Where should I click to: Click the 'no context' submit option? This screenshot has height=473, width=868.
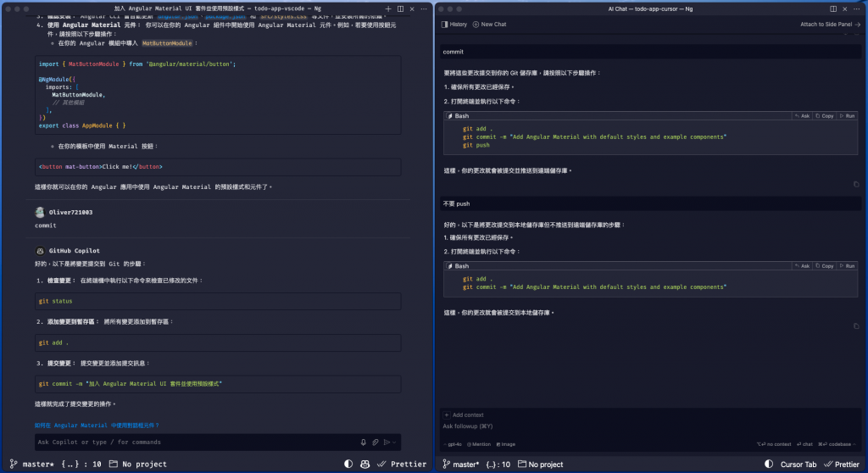click(x=774, y=444)
